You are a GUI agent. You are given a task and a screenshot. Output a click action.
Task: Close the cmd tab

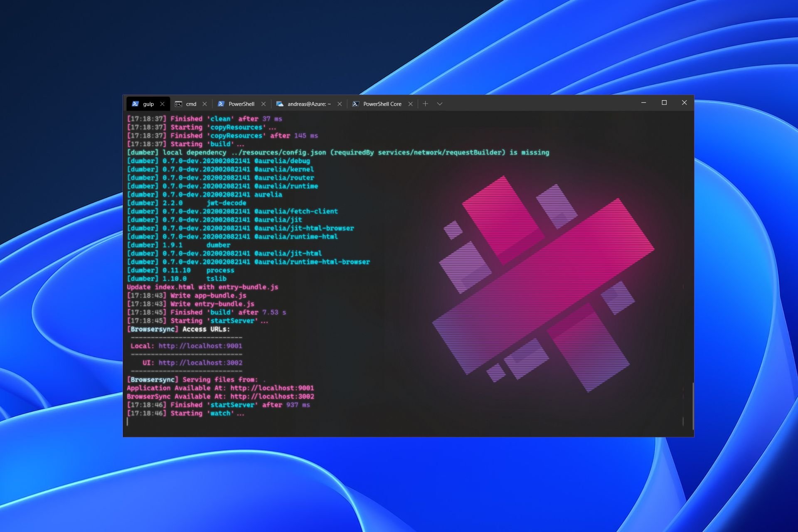(204, 104)
